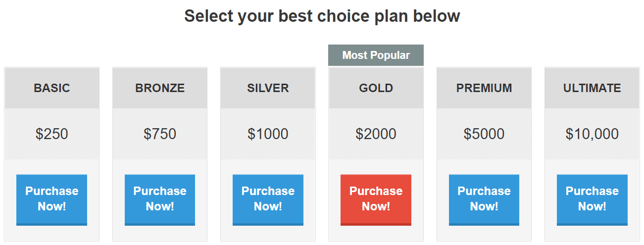Image resolution: width=644 pixels, height=245 pixels.
Task: Click Purchase Now under the SILVER plan
Action: pyautogui.click(x=268, y=199)
